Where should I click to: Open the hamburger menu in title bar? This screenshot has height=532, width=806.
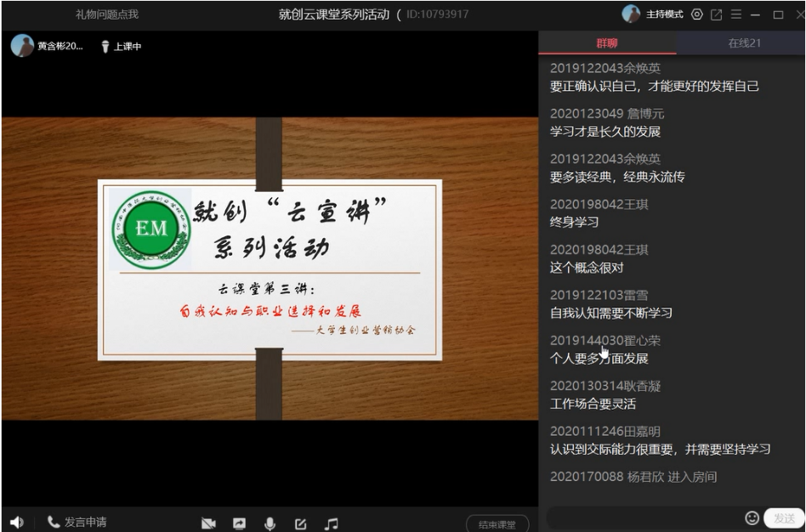coord(735,14)
